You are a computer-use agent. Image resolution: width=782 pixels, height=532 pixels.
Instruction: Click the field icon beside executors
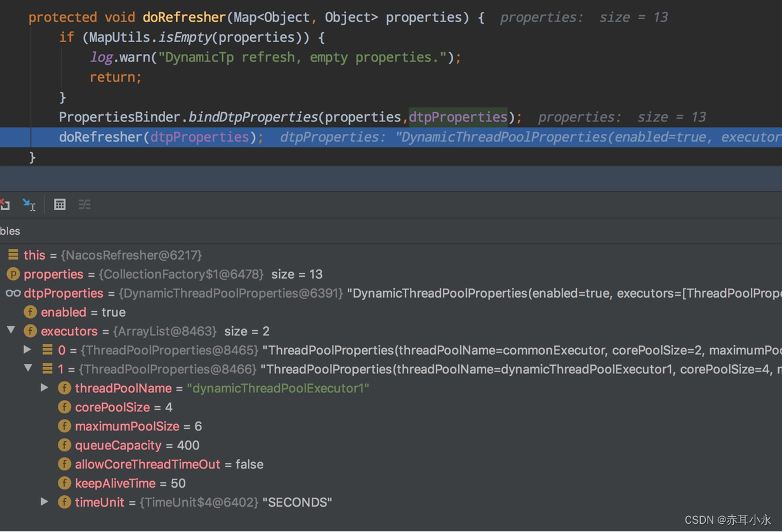click(x=30, y=331)
